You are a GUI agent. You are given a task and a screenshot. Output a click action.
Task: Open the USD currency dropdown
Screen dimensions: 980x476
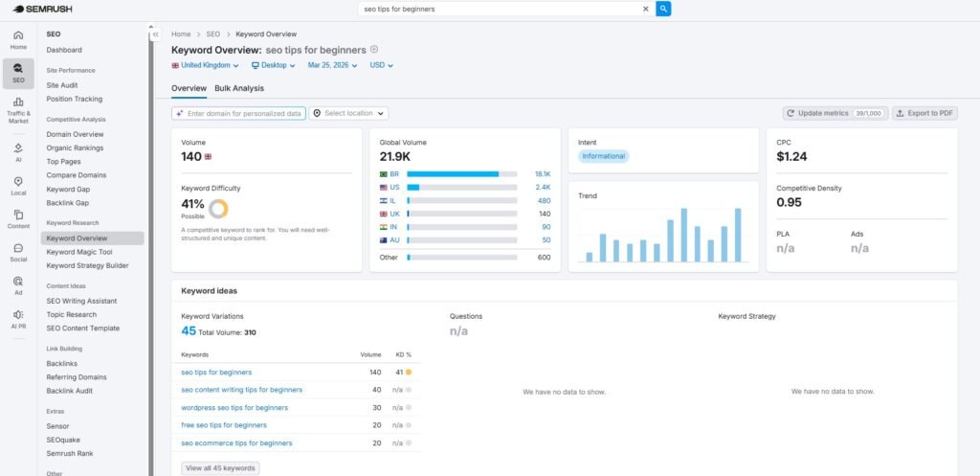point(381,65)
